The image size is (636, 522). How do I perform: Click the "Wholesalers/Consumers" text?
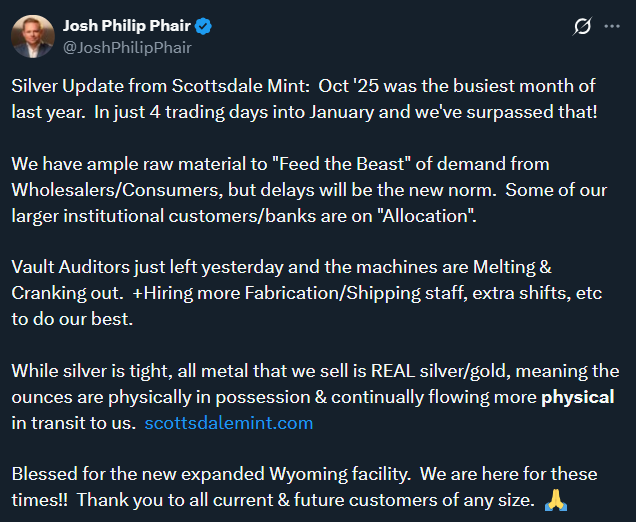point(115,190)
